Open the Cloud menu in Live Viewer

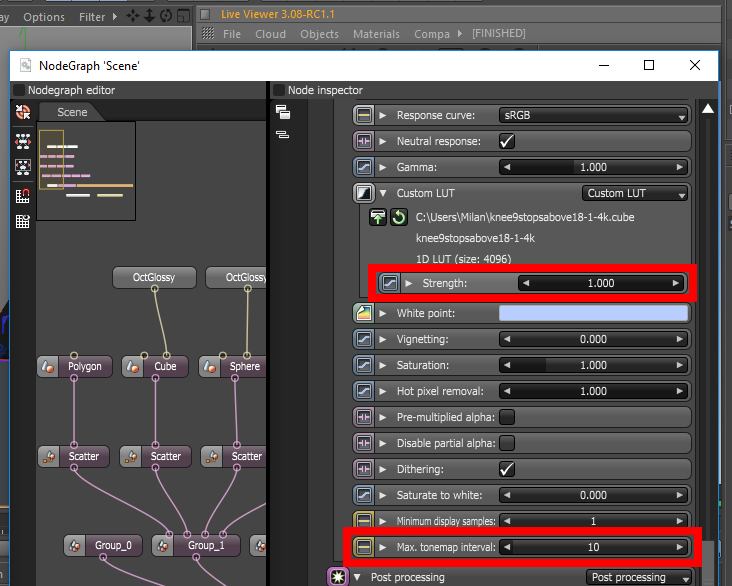(270, 34)
